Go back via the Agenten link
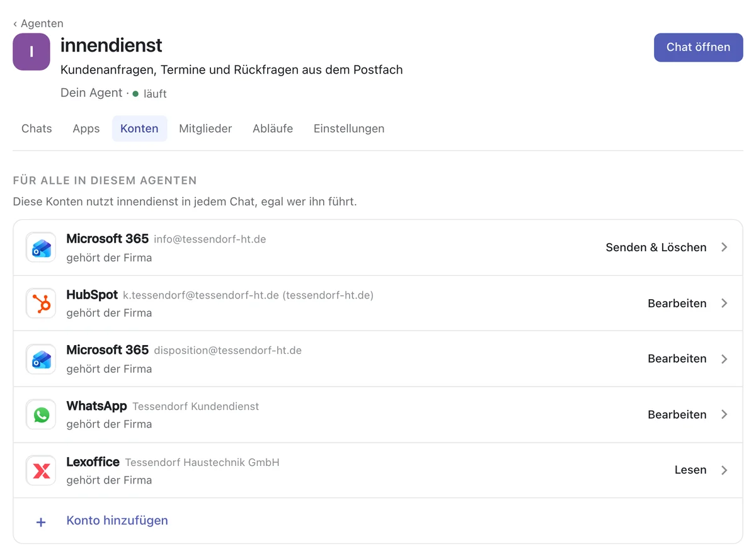Image resolution: width=756 pixels, height=556 pixels. [x=38, y=23]
